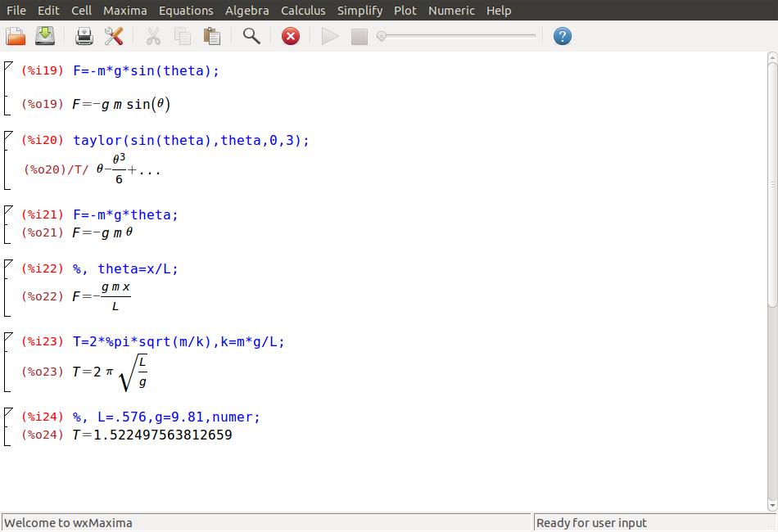Start animation with the play button
The width and height of the screenshot is (778, 532).
coord(330,36)
